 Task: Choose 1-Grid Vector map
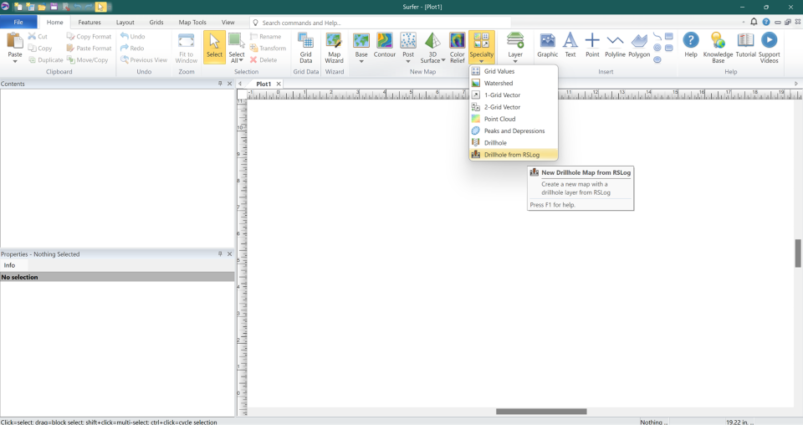coord(513,95)
